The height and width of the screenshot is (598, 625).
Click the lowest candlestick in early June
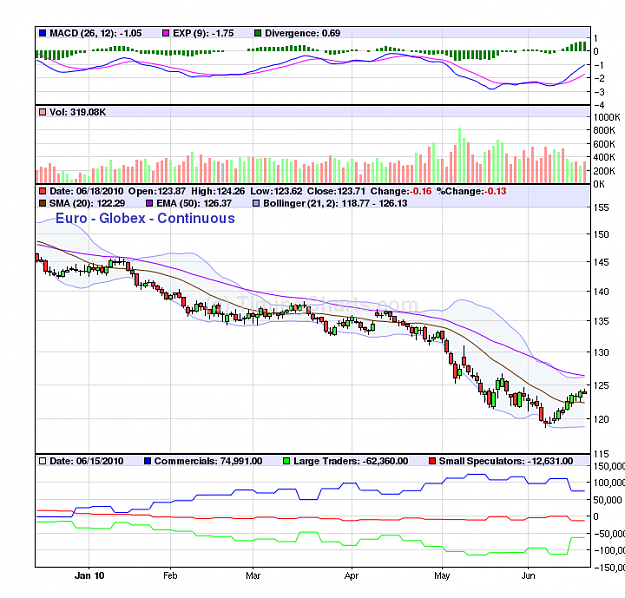pos(546,422)
